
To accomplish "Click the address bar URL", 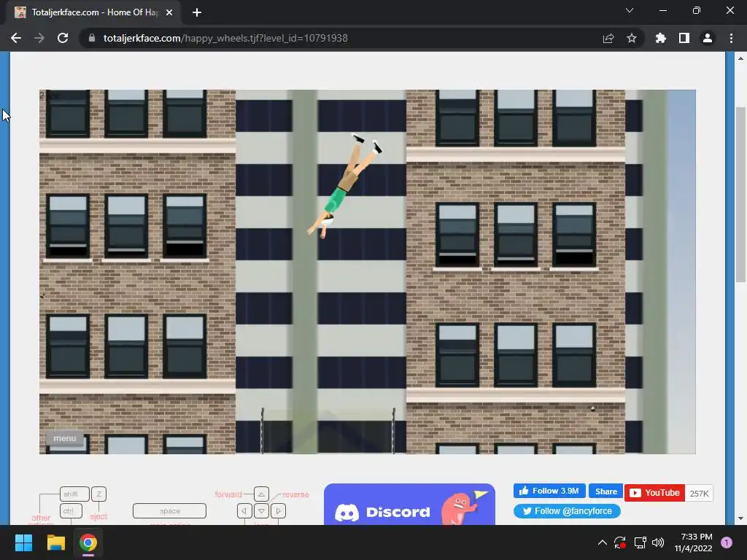I will [x=225, y=38].
